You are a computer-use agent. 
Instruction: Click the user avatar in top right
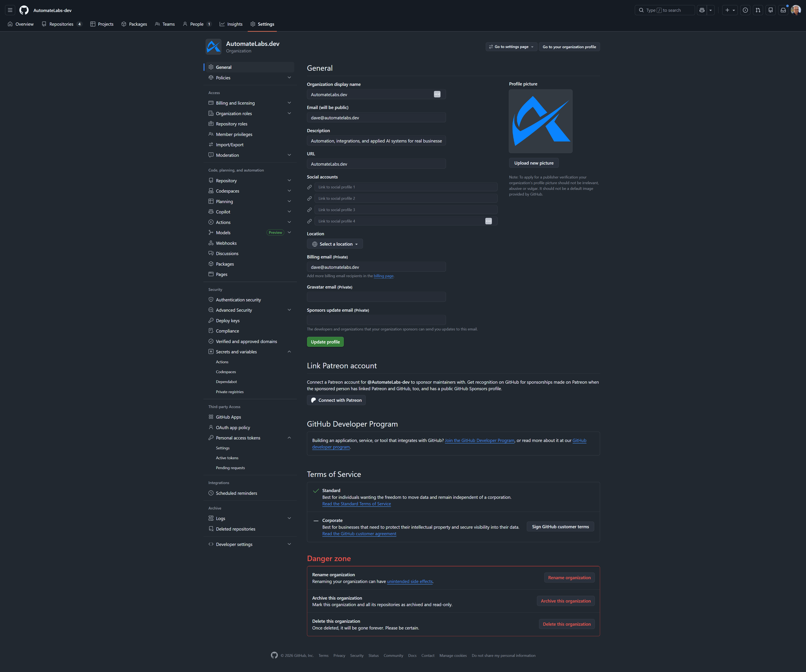click(796, 10)
